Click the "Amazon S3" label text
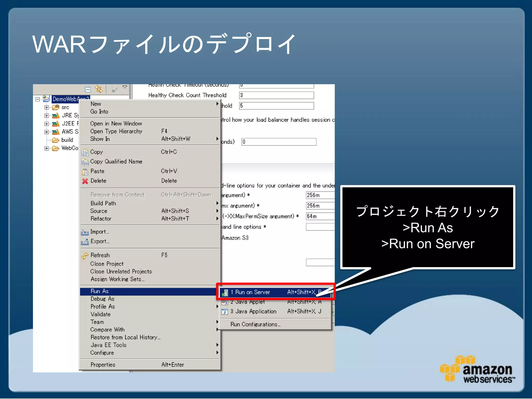Screen dimensions: 532x399 [235, 238]
